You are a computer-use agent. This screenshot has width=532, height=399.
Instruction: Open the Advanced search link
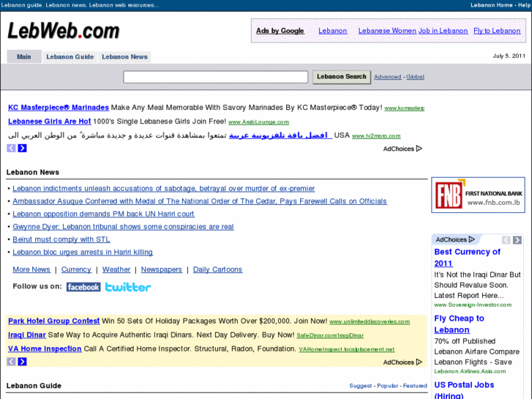(x=387, y=77)
